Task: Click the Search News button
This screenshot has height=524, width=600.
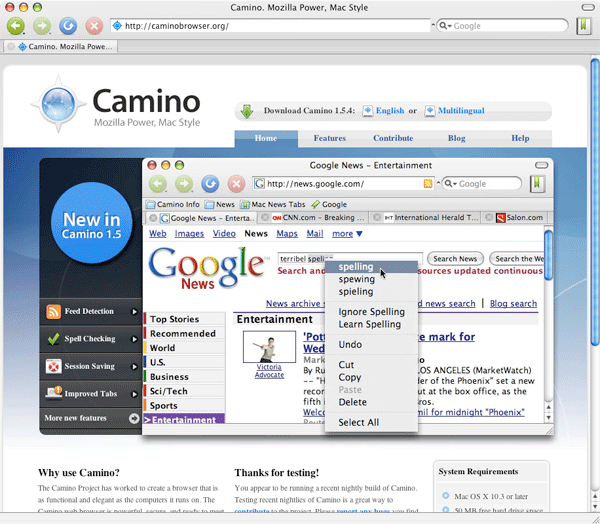Action: [x=455, y=259]
